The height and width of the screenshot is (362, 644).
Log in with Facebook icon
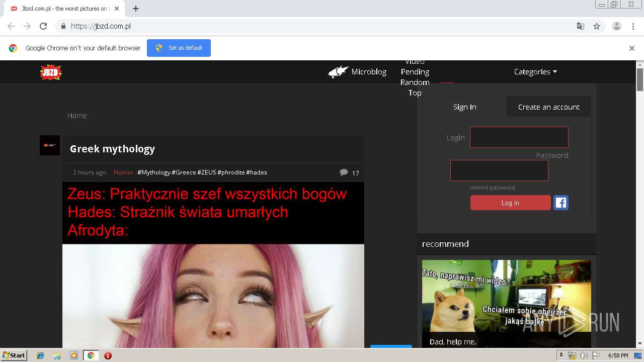561,203
